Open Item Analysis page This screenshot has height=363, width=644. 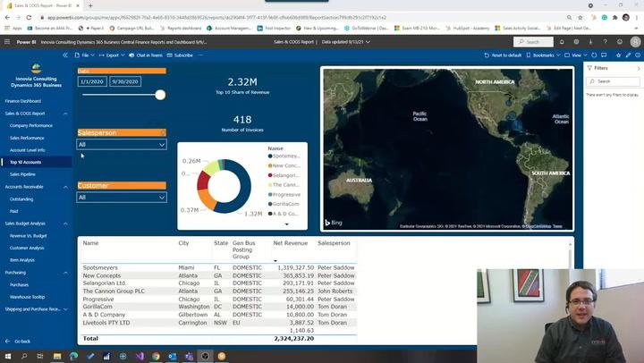22,260
